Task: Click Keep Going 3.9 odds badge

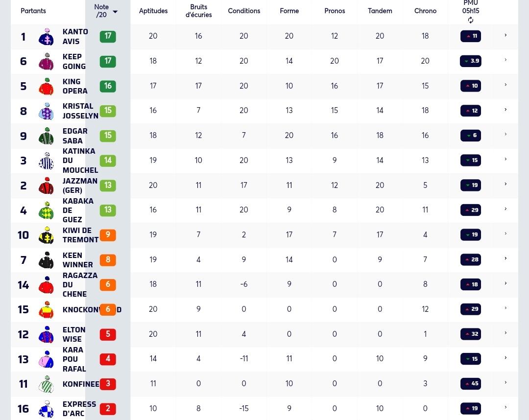Action: point(471,61)
